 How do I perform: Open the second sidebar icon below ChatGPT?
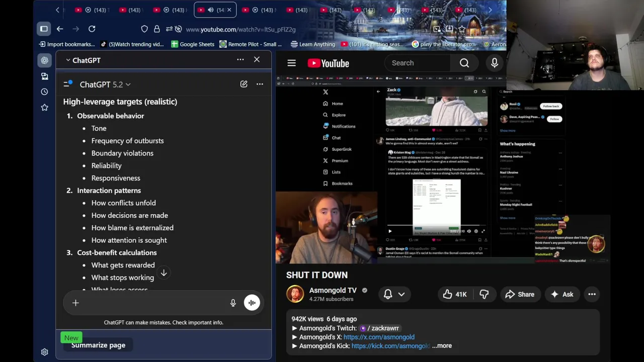point(44,76)
